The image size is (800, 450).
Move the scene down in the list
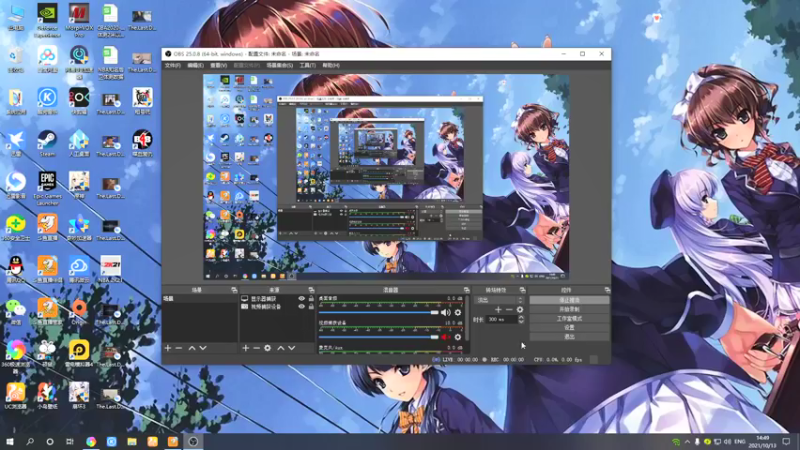203,348
